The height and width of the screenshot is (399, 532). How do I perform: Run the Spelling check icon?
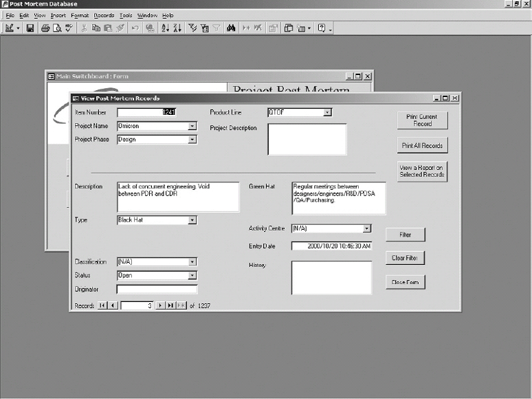click(69, 28)
